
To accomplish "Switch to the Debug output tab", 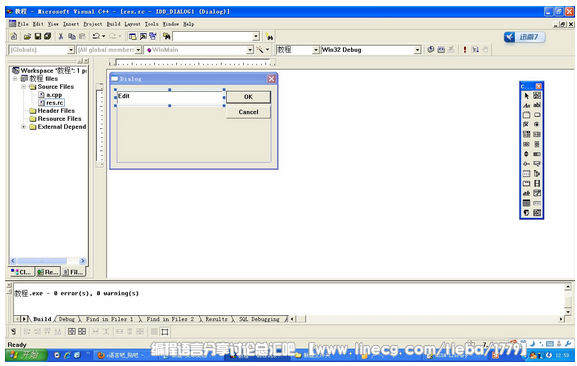I will tap(67, 319).
